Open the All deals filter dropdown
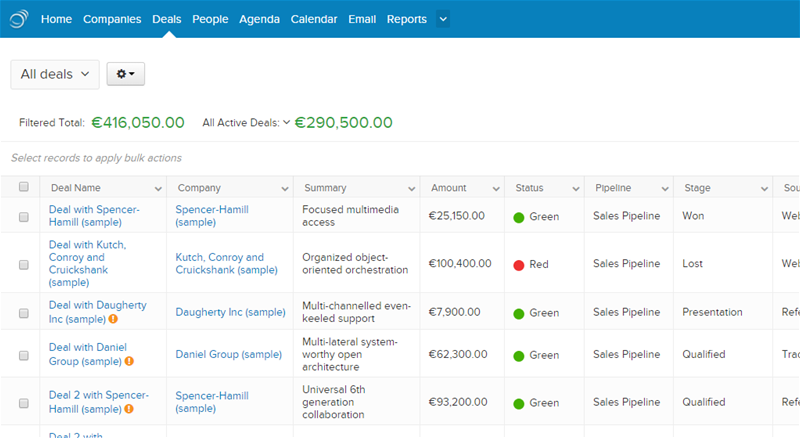Screen dimensions: 800x438 (55, 74)
